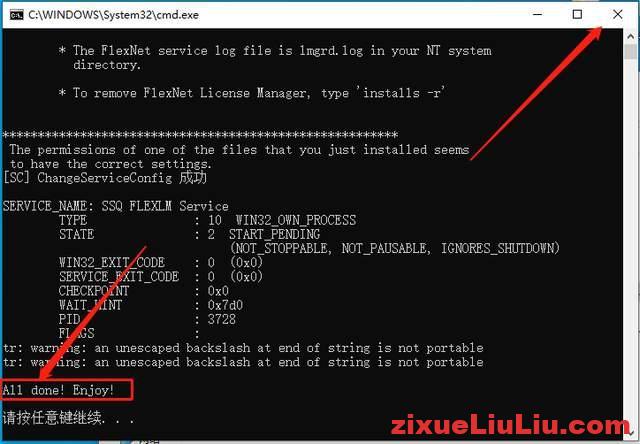
Task: Click the START_PENDING state value
Action: coord(274,235)
